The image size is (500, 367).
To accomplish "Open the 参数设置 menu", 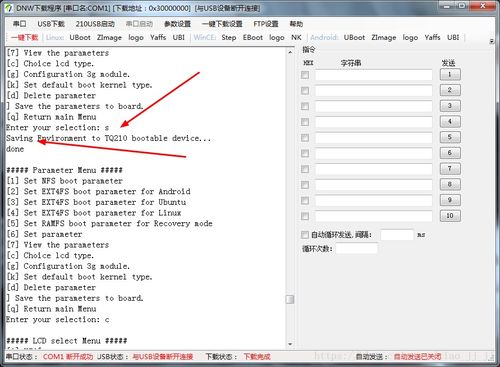I will pyautogui.click(x=177, y=24).
